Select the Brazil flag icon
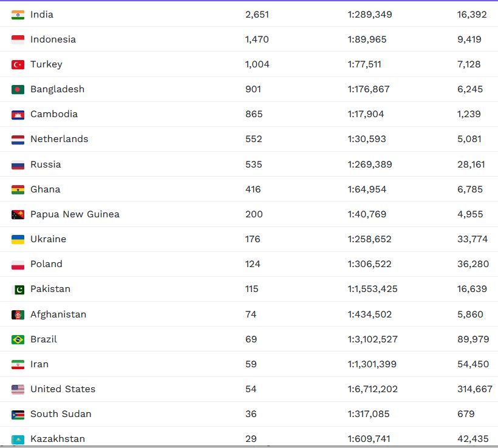The width and height of the screenshot is (498, 448). pos(18,339)
